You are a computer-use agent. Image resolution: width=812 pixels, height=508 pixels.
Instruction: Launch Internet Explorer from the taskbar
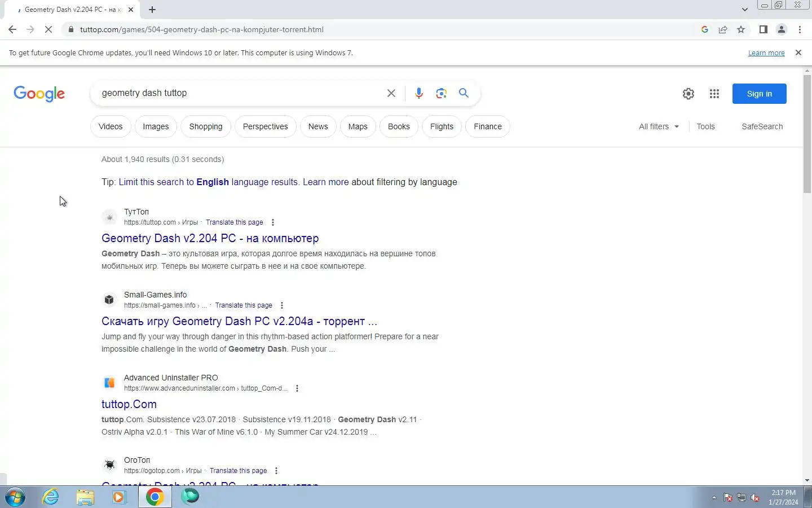[x=51, y=497]
